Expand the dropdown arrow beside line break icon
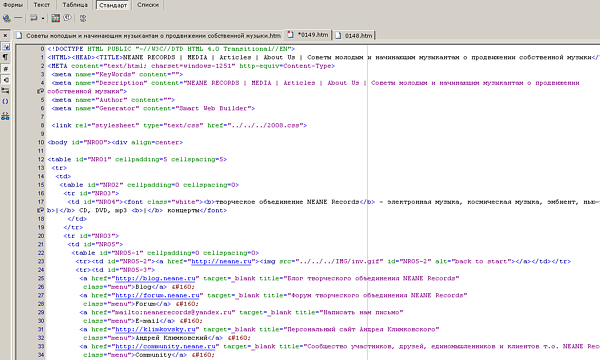The width and height of the screenshot is (600, 360). click(42, 18)
